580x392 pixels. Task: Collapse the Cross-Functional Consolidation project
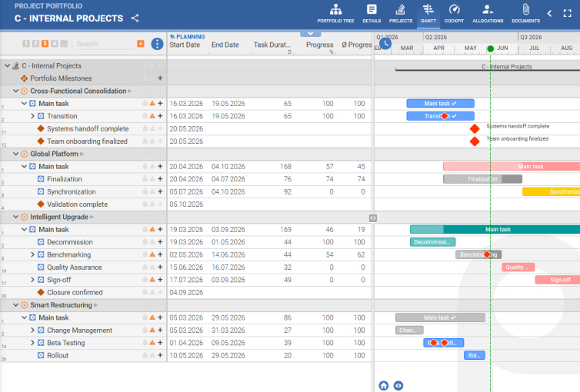(15, 91)
